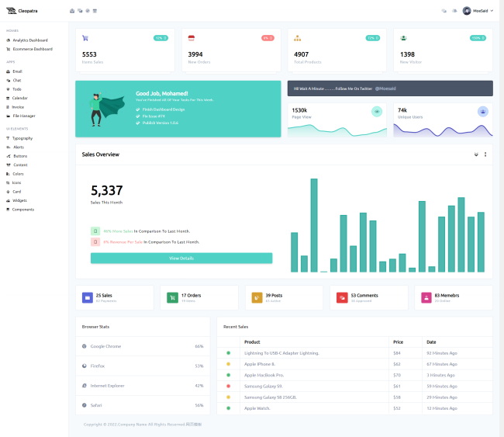Mark the Finish Dashboard Design task check

[138, 109]
